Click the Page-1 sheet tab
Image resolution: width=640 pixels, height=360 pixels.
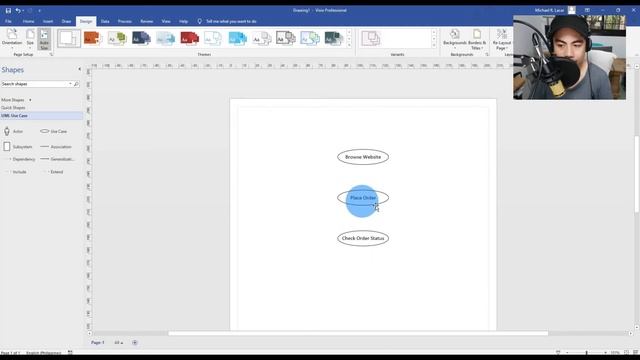[98, 342]
